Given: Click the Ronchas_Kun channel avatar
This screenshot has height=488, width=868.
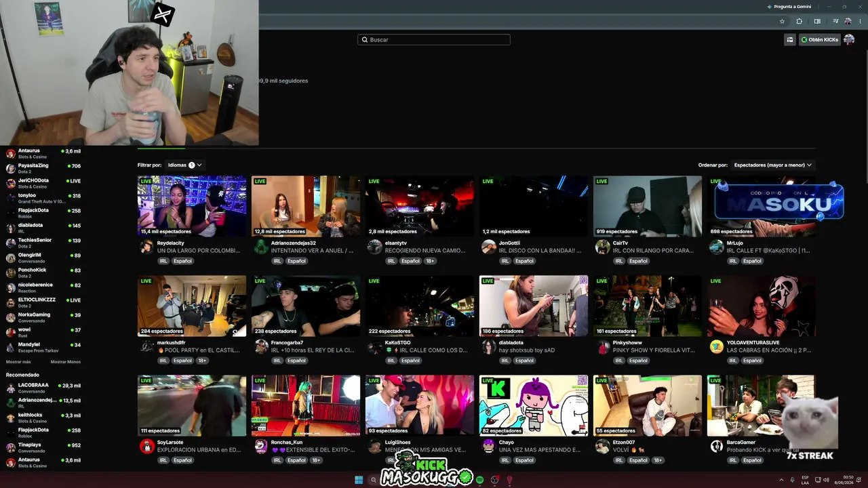Looking at the screenshot, I should point(260,446).
